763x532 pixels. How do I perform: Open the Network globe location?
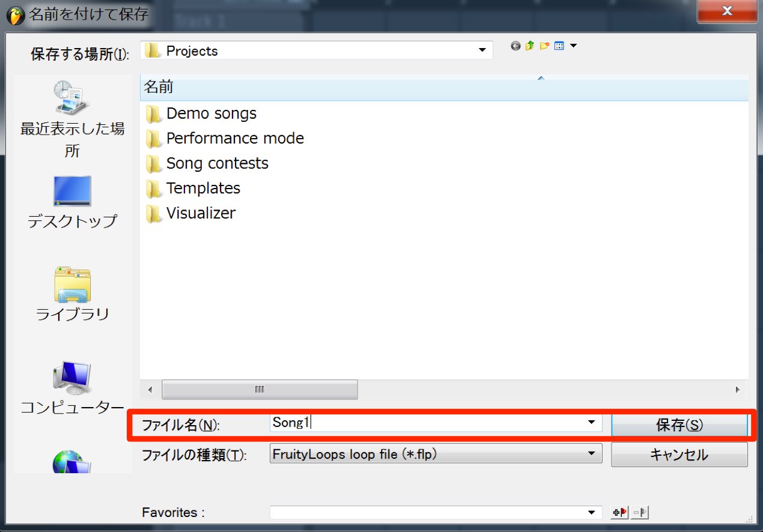coord(71,462)
